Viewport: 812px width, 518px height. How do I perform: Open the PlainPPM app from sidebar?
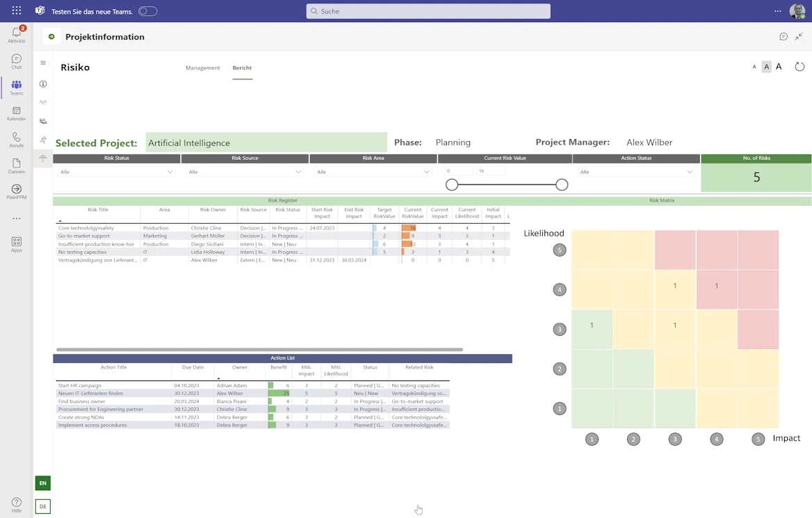pyautogui.click(x=16, y=192)
